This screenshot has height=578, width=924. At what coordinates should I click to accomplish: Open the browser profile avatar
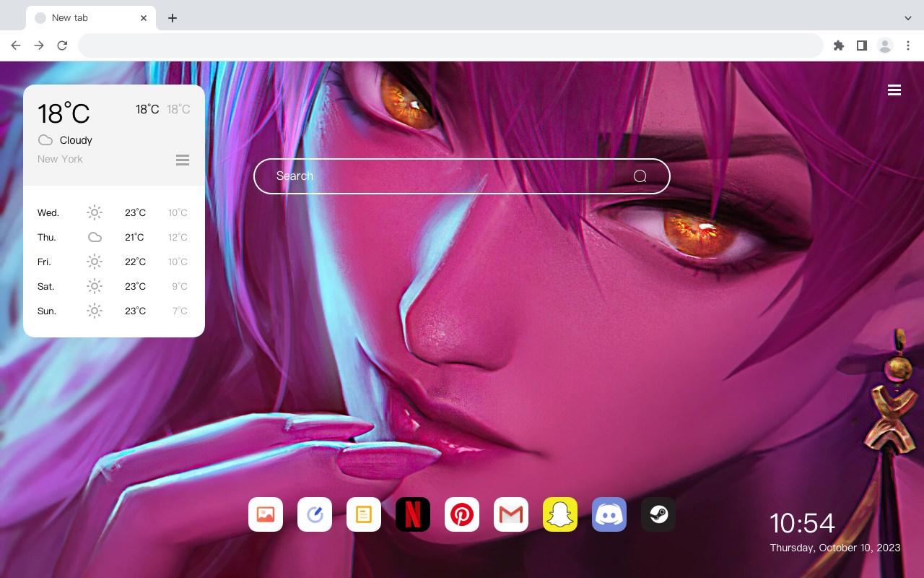pos(885,46)
